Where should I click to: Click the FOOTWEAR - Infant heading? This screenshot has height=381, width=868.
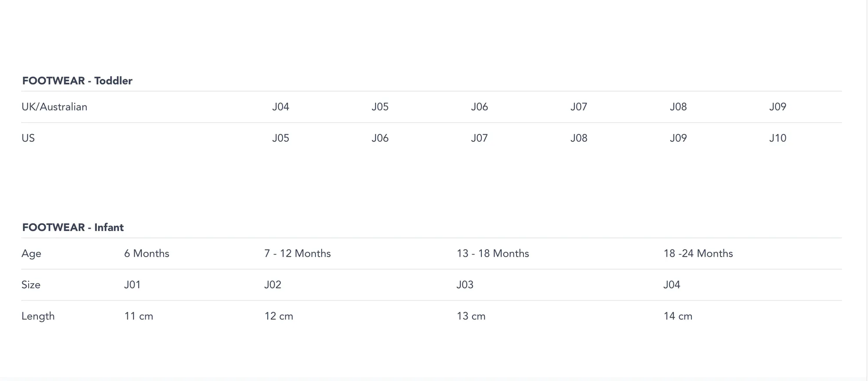pos(73,228)
